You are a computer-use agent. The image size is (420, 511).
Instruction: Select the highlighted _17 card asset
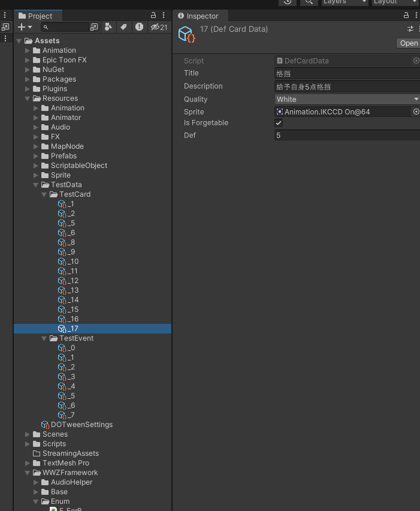click(92, 329)
